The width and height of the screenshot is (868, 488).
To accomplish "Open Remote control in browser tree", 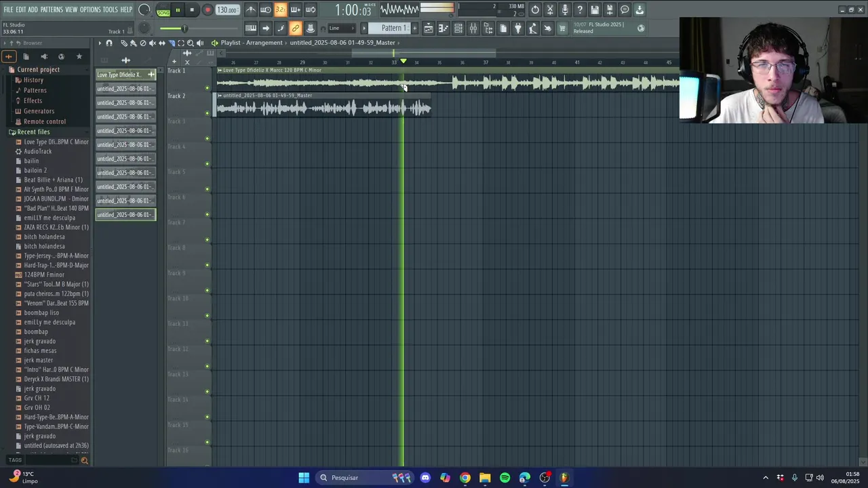I will click(x=45, y=121).
